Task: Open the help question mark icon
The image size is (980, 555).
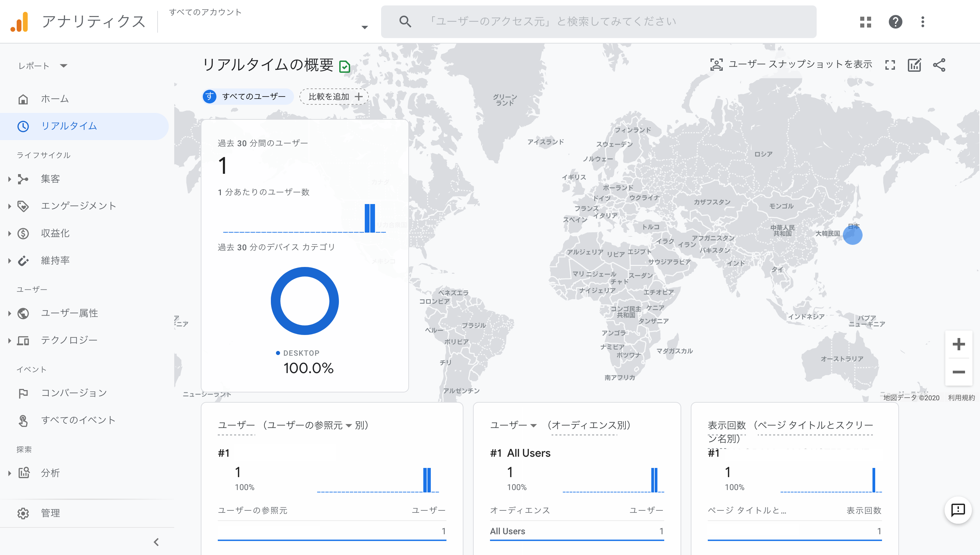Action: tap(895, 22)
